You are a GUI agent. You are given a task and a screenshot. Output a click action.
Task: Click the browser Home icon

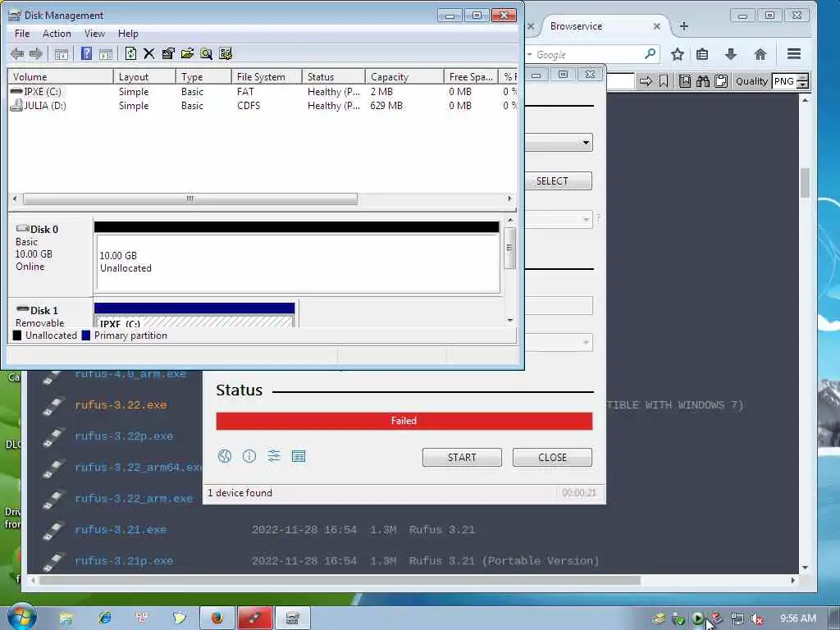pos(760,54)
